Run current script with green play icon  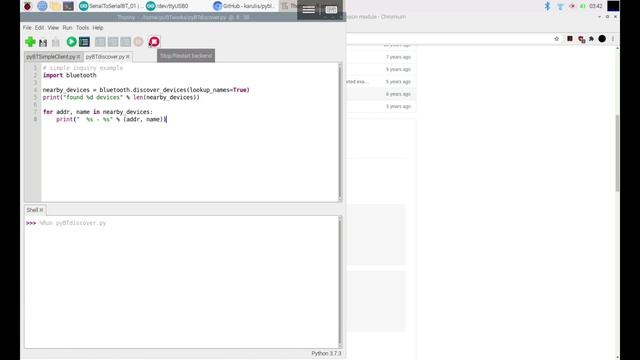[x=71, y=42]
